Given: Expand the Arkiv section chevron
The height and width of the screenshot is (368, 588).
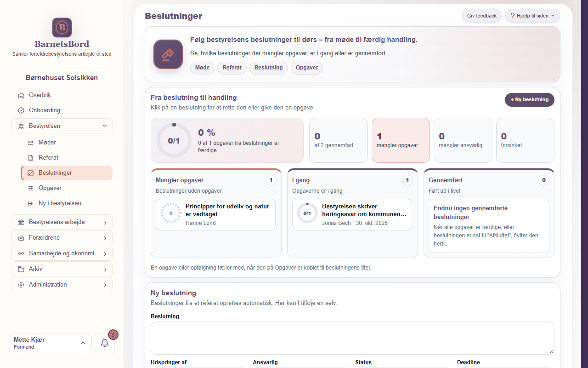Looking at the screenshot, I should (x=105, y=269).
